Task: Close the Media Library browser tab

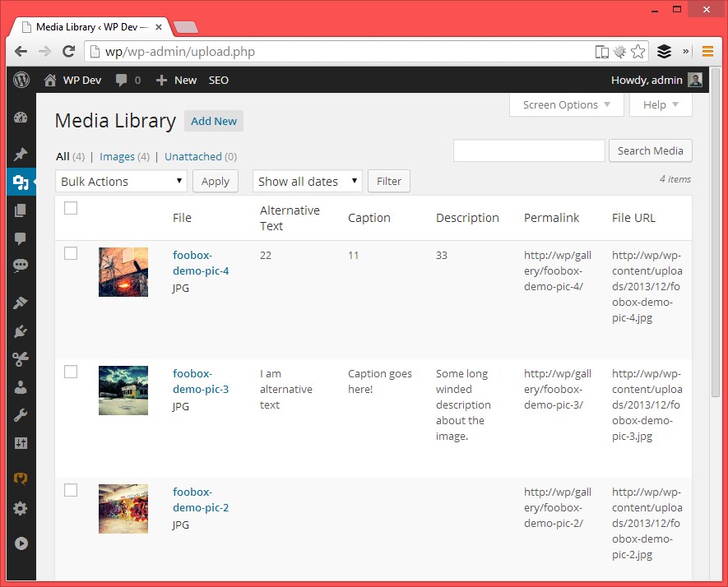Action: 159,27
